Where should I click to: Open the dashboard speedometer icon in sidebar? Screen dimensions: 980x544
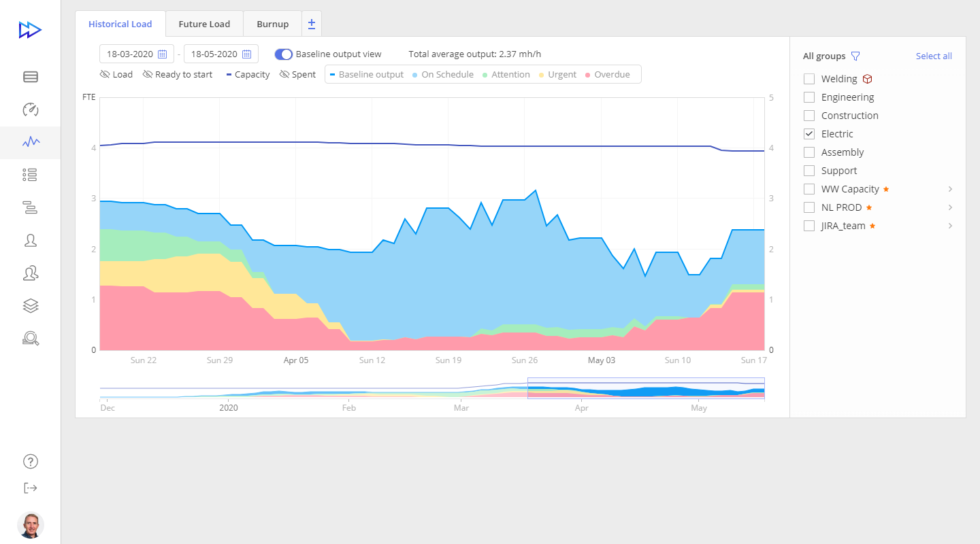(30, 109)
